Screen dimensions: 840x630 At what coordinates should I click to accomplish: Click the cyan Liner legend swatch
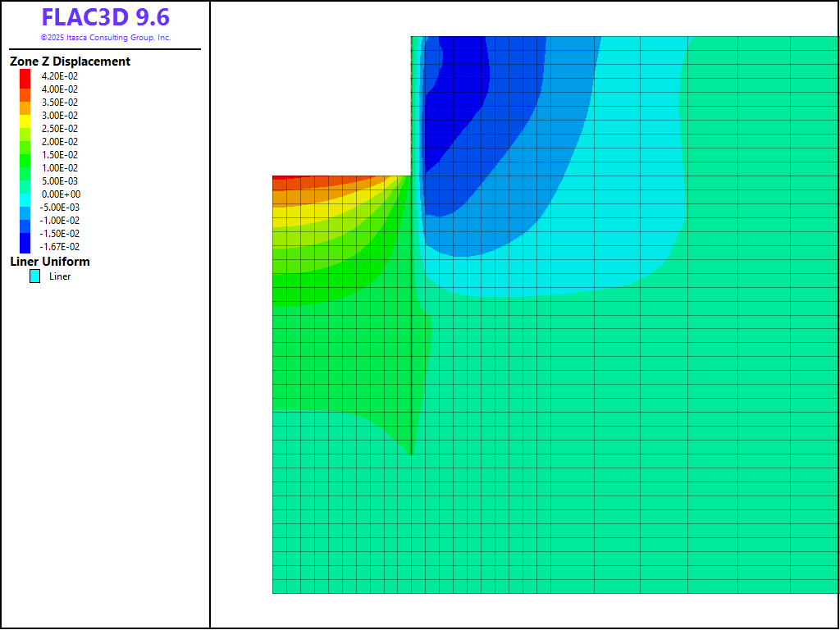click(35, 276)
